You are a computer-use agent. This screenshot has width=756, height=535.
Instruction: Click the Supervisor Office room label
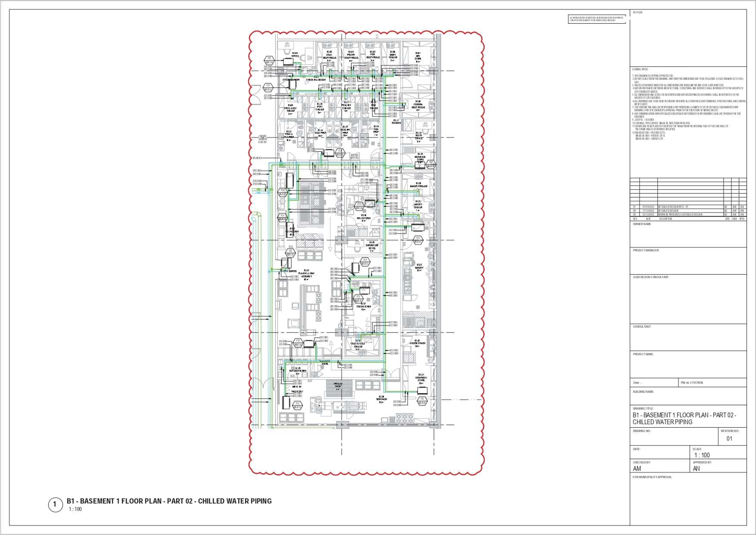pos(372,246)
